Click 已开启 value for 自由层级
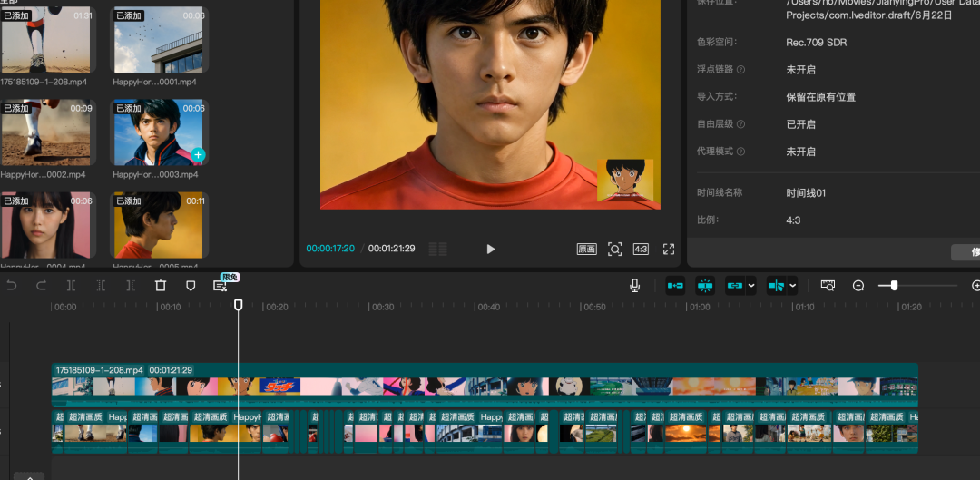Viewport: 980px width, 480px height. pos(800,124)
